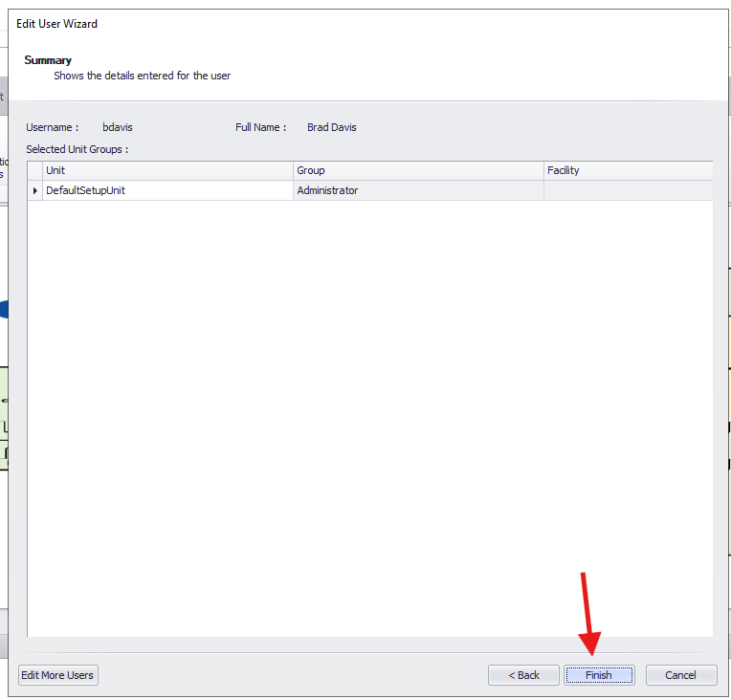Click the Edit User Wizard title bar
This screenshot has height=700, width=731.
click(364, 24)
